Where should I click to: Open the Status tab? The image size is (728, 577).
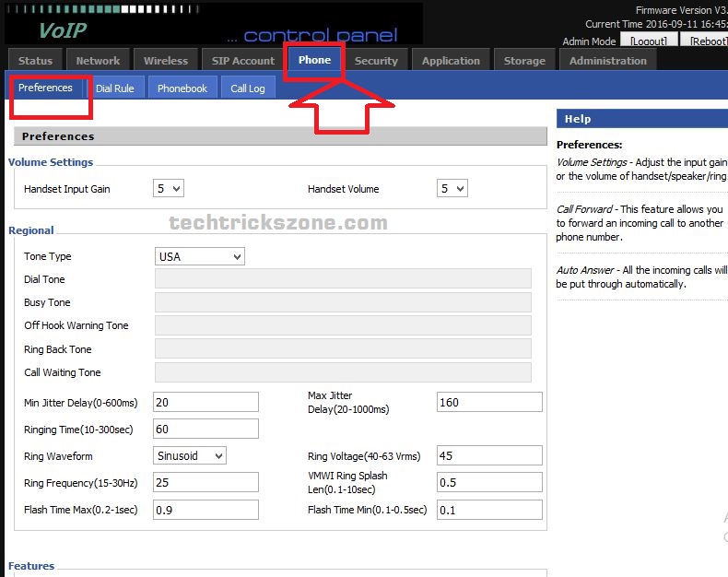(x=35, y=61)
